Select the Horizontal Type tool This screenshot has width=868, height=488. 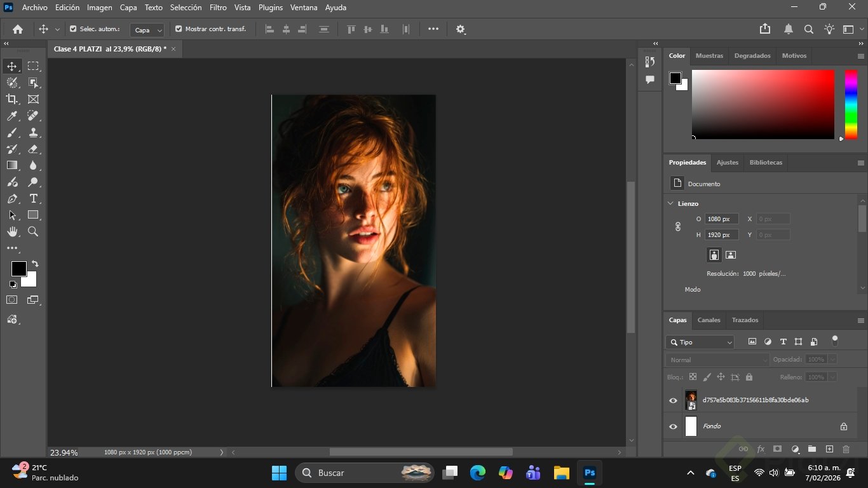33,199
